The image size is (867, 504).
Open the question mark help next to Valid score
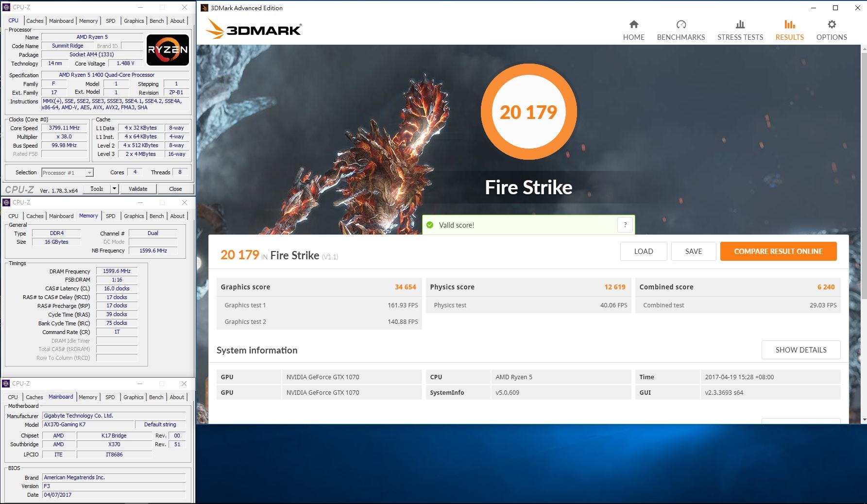(625, 225)
